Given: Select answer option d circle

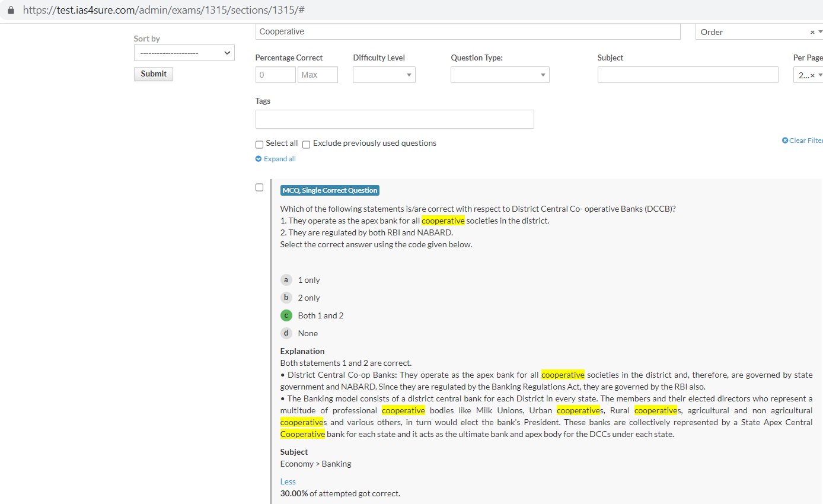Looking at the screenshot, I should (x=286, y=333).
